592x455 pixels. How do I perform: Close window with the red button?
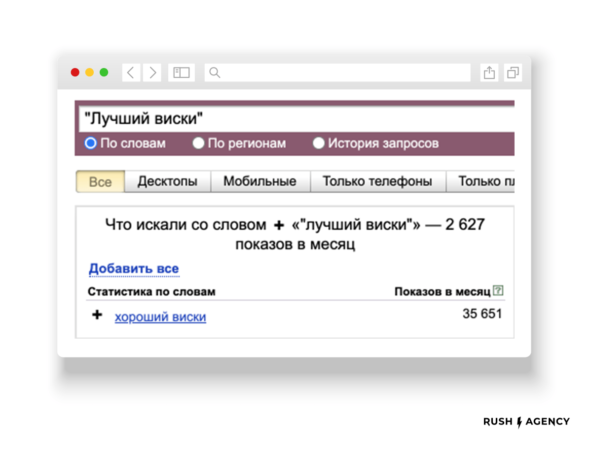75,72
